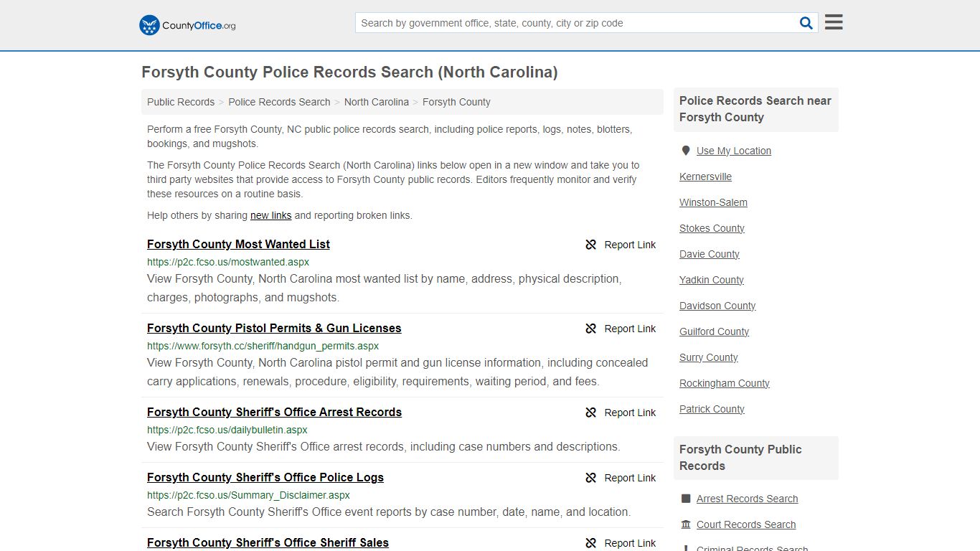
Task: Select Winston-Salem in nearby list
Action: [713, 202]
